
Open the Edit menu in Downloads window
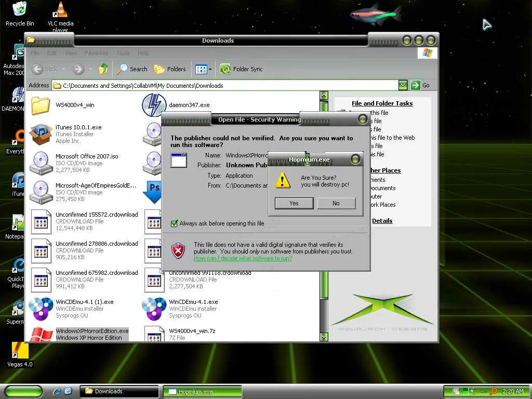[x=52, y=53]
